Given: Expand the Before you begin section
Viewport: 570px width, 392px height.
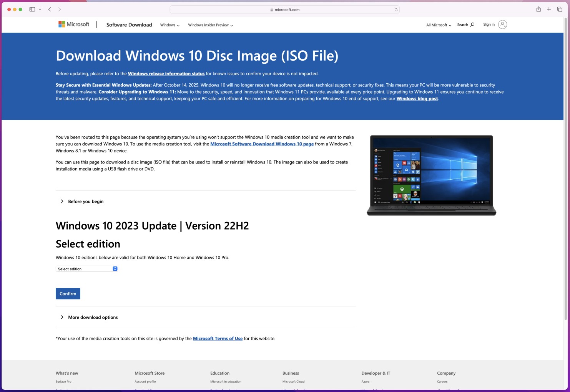Looking at the screenshot, I should tap(82, 201).
